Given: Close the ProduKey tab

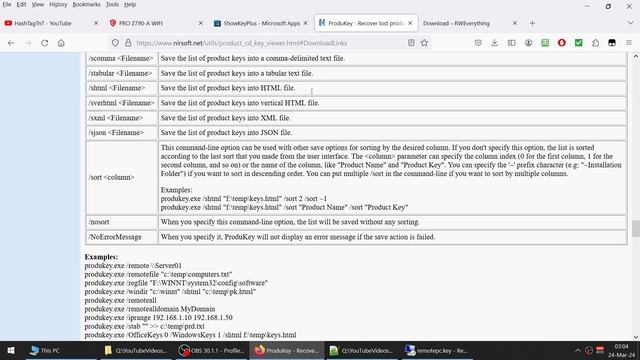Looking at the screenshot, I should tap(410, 23).
